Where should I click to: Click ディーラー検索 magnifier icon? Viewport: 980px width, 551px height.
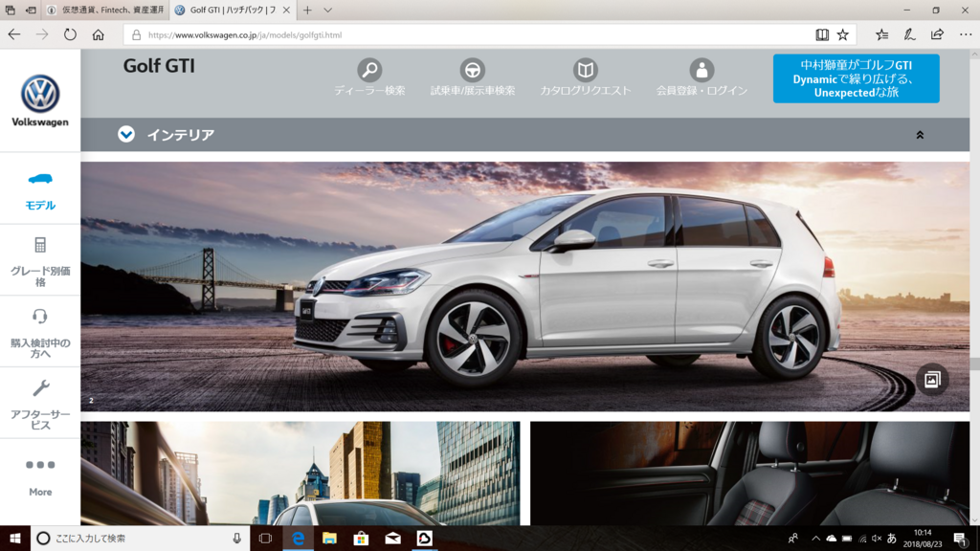[x=369, y=70]
